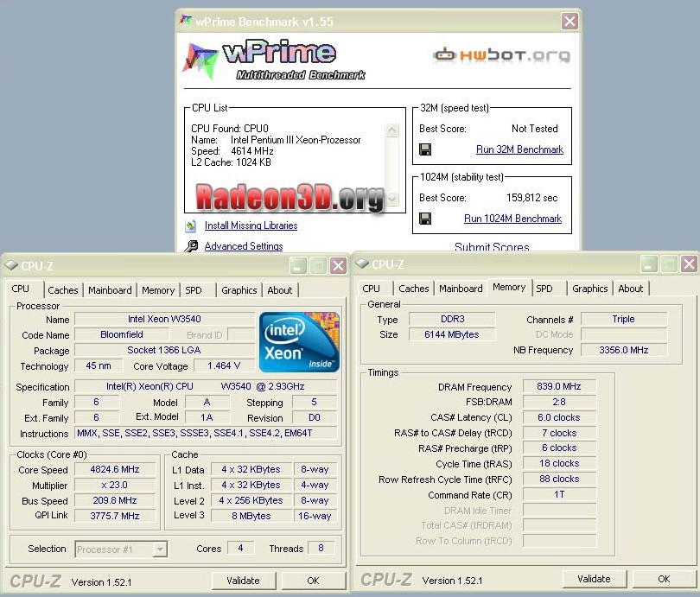Switch to Graphics tab in right CPU-Z

click(x=590, y=289)
